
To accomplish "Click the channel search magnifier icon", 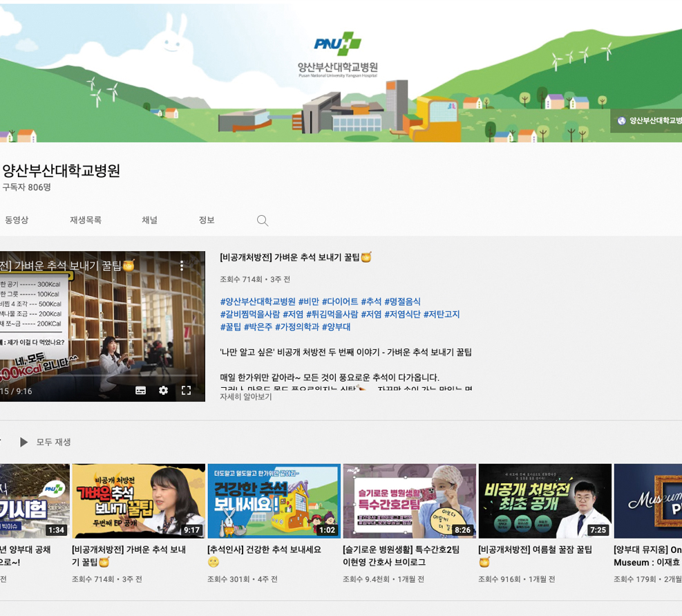I will point(263,221).
